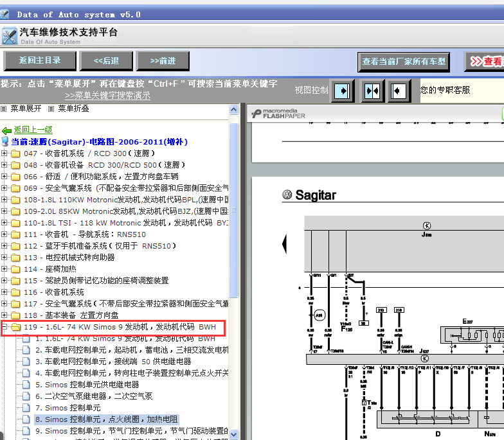Viewport: 504px width, 440px height.
Task: Expand the 047 - 收音机系统 folder
Action: [4, 154]
